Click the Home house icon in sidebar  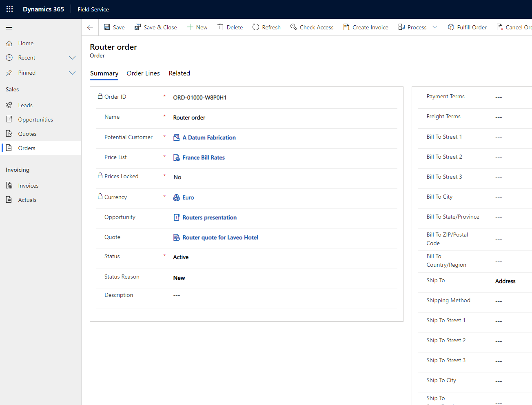coord(9,43)
